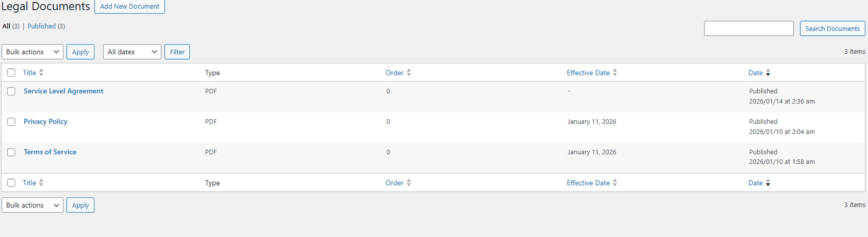Focus the document search text field

[749, 28]
